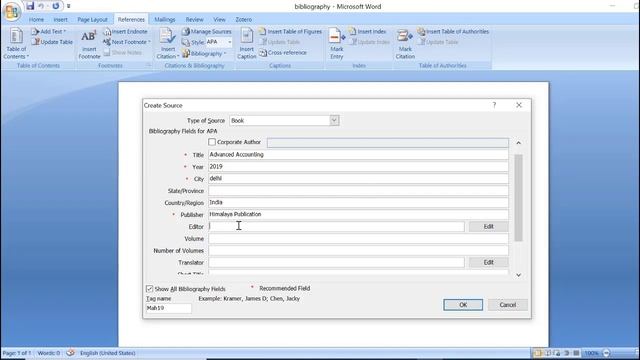Select Add Text in Table of Contents group
Image resolution: width=640 pixels, height=360 pixels.
pyautogui.click(x=49, y=31)
